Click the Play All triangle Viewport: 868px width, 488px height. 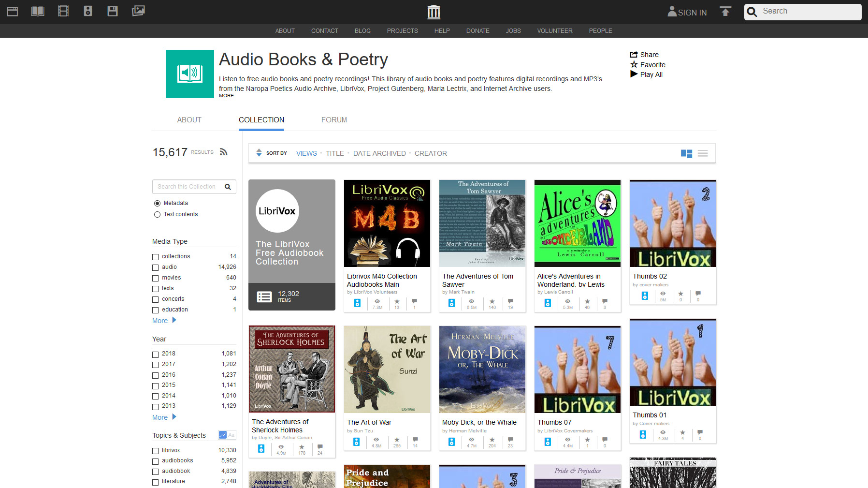pyautogui.click(x=634, y=74)
